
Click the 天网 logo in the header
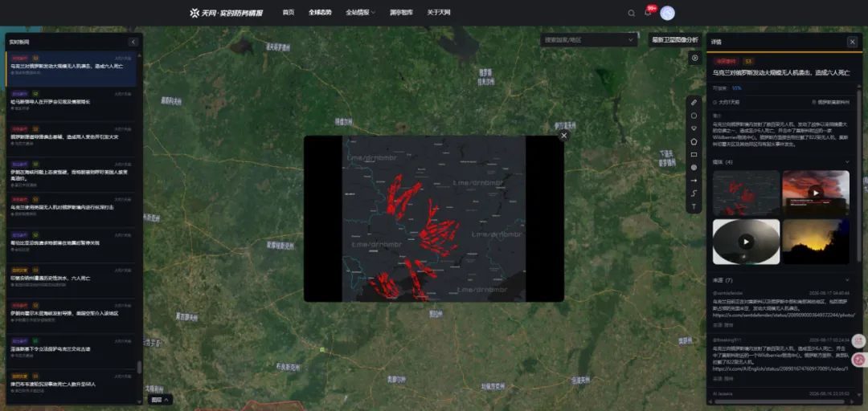(x=227, y=13)
